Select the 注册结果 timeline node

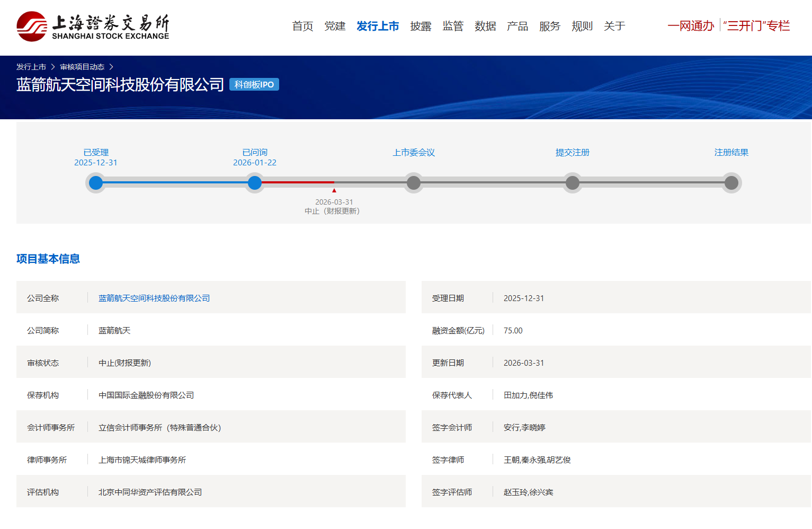[731, 183]
